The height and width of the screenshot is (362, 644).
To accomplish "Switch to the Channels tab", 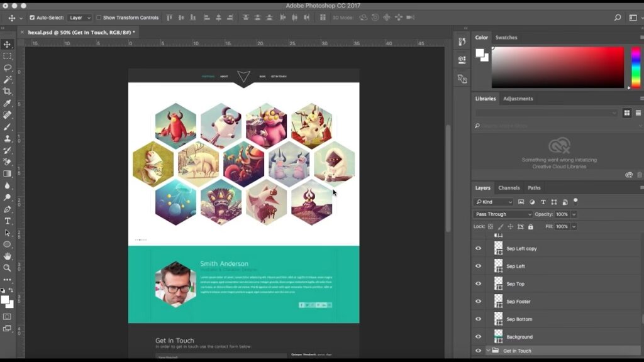I will 509,188.
